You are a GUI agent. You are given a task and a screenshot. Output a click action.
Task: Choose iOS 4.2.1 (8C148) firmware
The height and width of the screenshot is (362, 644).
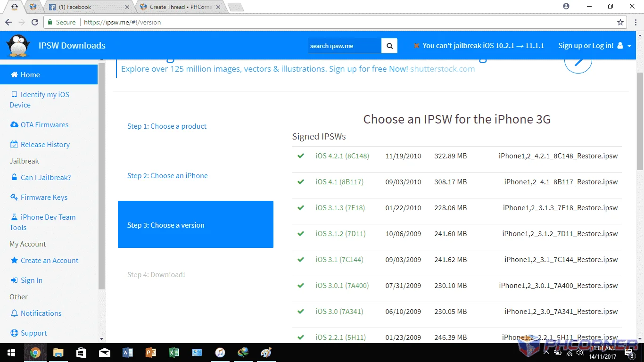point(342,156)
